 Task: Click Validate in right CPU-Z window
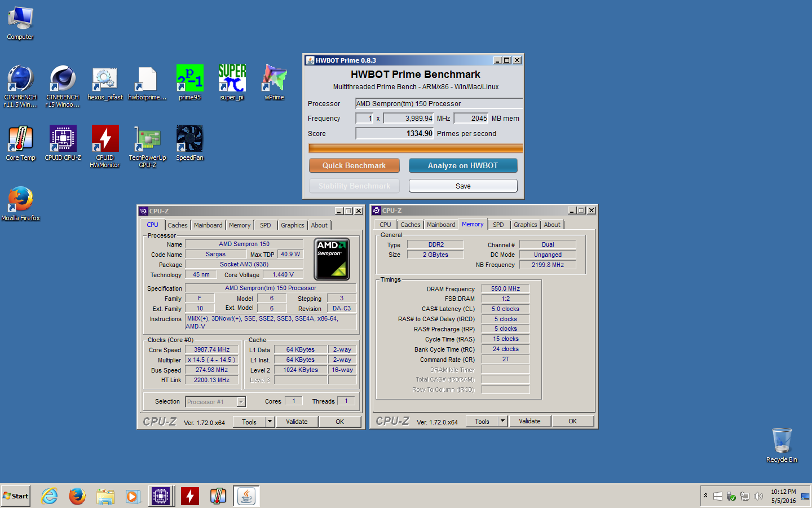pyautogui.click(x=530, y=421)
